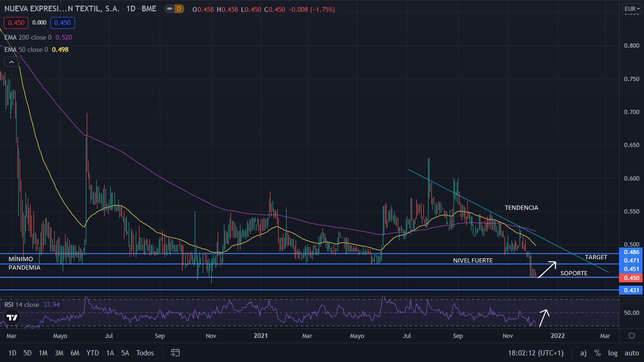The height and width of the screenshot is (362, 644).
Task: Open chart settings gear icon
Action: pyautogui.click(x=632, y=336)
